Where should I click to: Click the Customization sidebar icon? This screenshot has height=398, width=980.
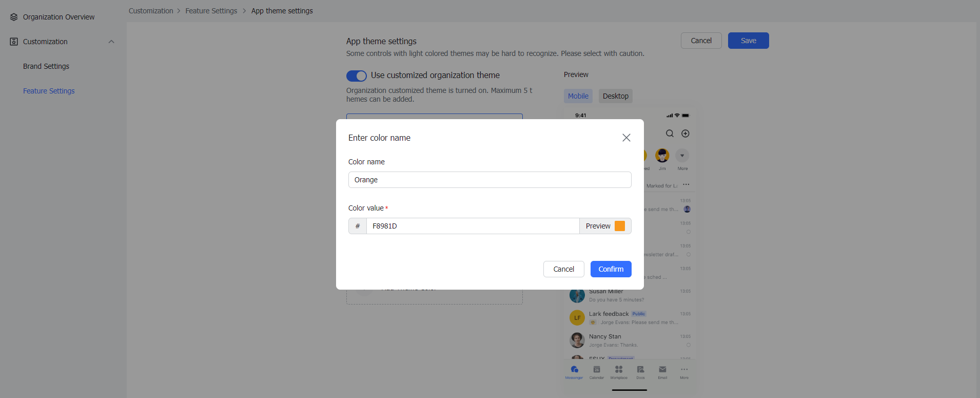click(x=14, y=42)
